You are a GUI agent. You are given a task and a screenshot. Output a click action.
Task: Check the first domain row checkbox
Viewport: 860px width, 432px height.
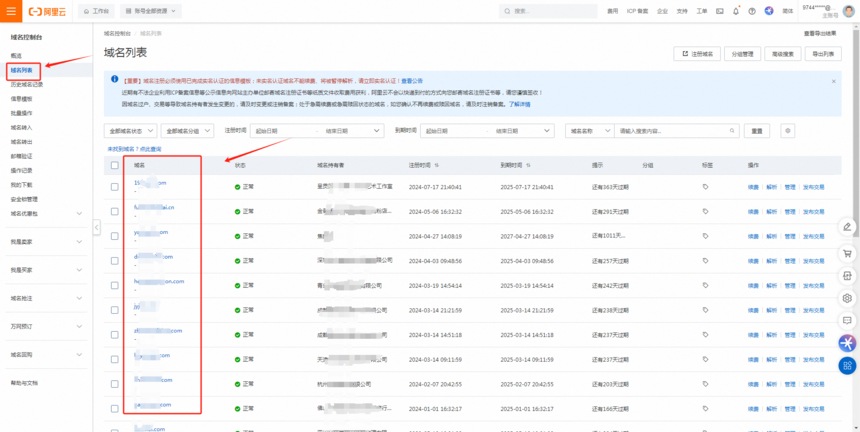tap(115, 186)
